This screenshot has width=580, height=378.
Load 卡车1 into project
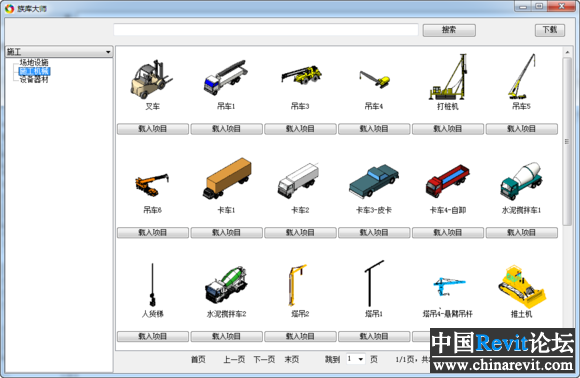click(226, 233)
